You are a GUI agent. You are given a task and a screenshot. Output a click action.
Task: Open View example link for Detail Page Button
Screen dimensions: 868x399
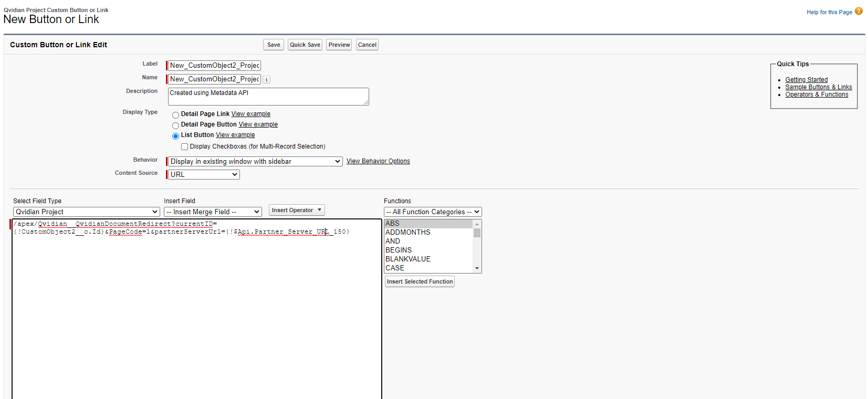(258, 124)
